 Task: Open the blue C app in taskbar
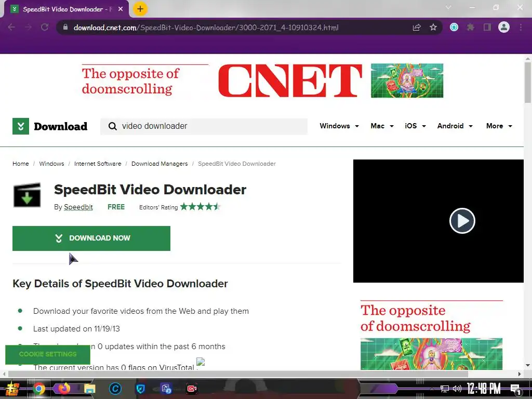tap(115, 389)
